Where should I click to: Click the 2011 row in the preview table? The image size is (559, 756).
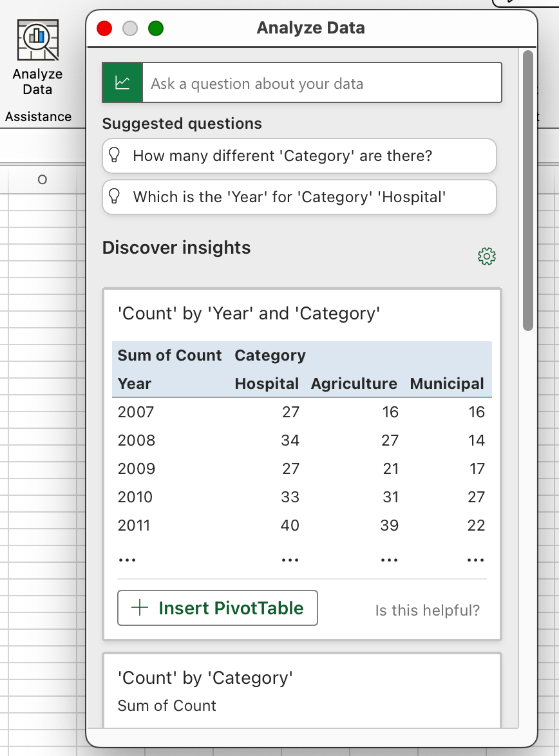pyautogui.click(x=302, y=525)
